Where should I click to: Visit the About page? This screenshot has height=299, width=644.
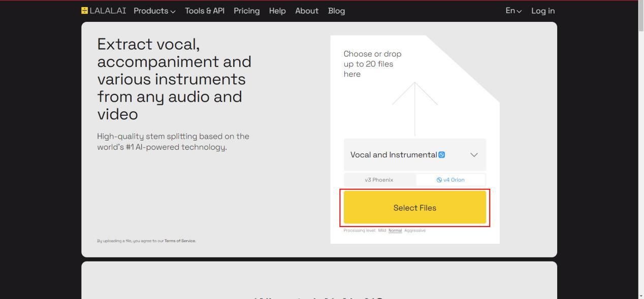(x=307, y=11)
